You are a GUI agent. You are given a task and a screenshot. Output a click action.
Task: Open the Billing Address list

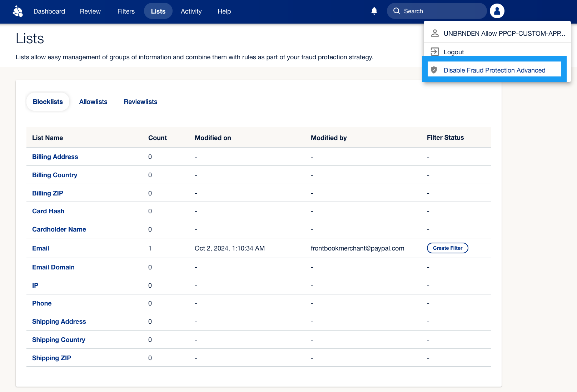point(55,157)
